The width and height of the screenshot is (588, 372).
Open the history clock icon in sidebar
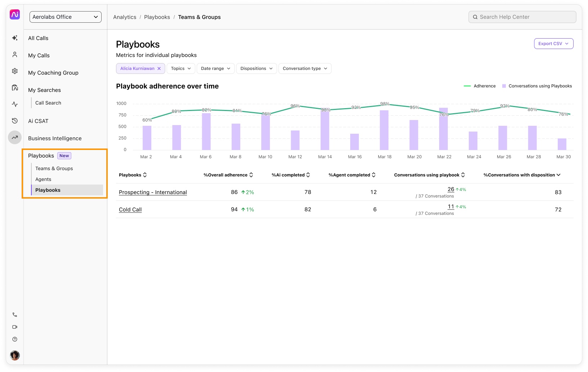[x=15, y=121]
